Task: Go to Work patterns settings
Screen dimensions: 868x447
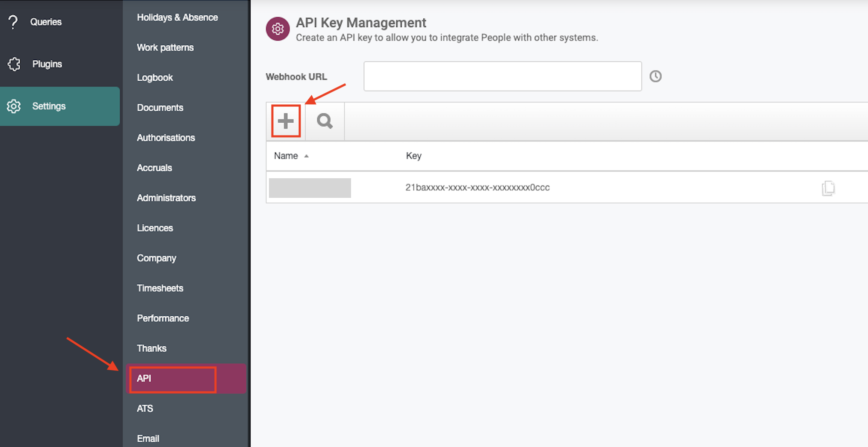Action: (165, 47)
